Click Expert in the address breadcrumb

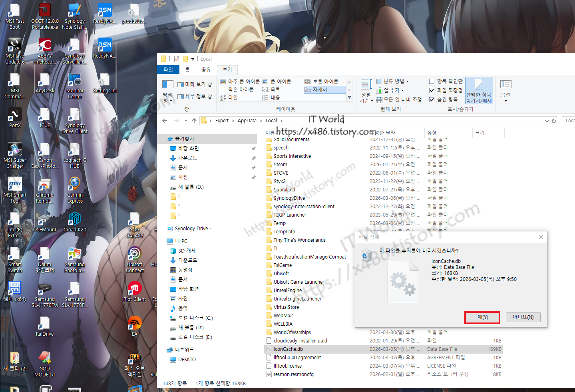tap(222, 120)
